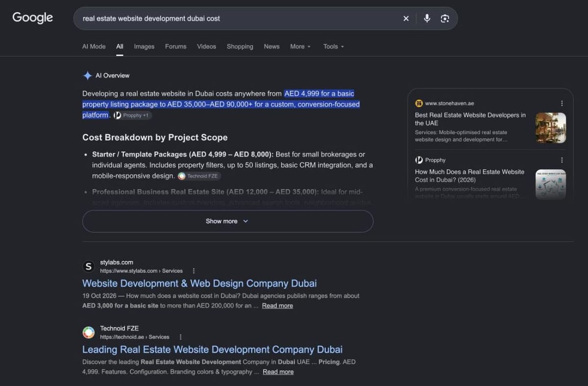Image resolution: width=588 pixels, height=386 pixels.
Task: Click the highlighted 'AED 4,999 for a basic' text
Action: point(319,94)
